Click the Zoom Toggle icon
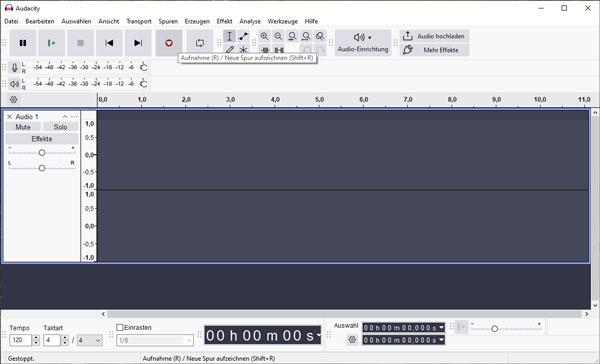 click(x=320, y=36)
